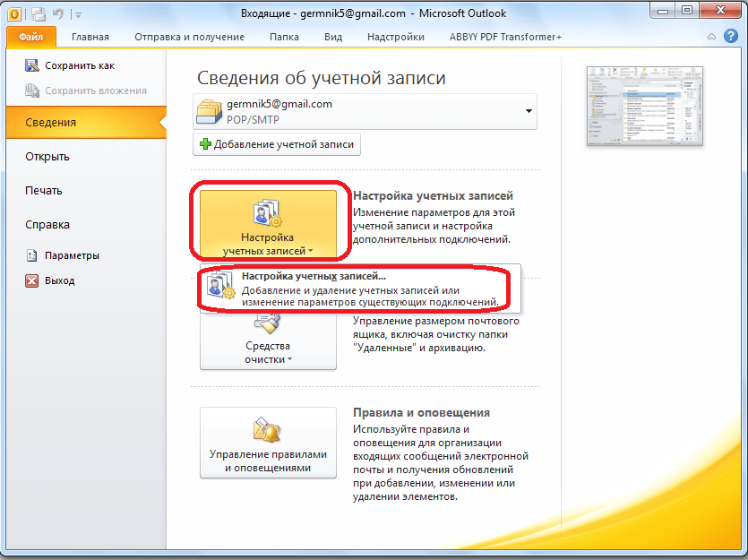Click the Outlook window preview thumbnail
Viewport: 748px width, 560px height.
tap(644, 106)
